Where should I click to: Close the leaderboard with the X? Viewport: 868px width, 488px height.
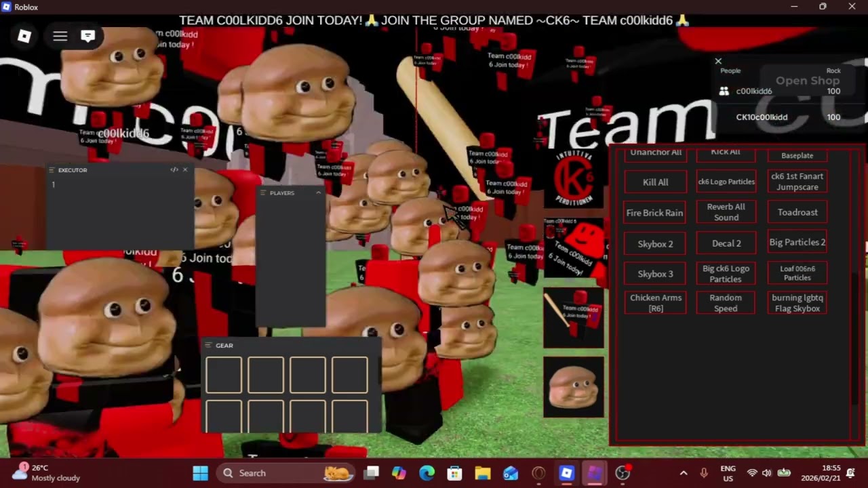718,62
